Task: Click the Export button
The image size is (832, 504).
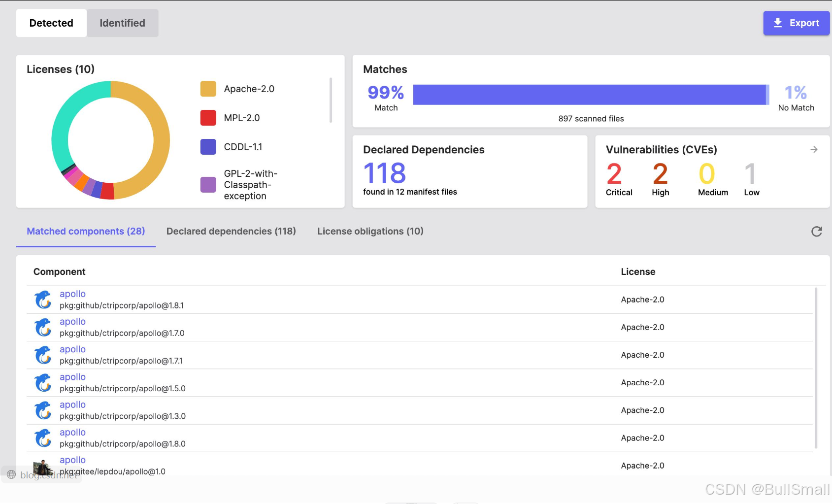Action: pyautogui.click(x=796, y=23)
